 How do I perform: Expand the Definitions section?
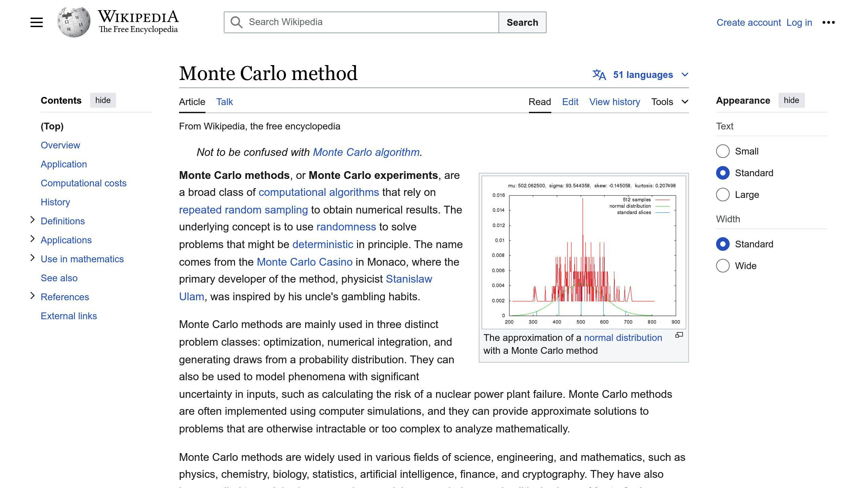coord(32,221)
